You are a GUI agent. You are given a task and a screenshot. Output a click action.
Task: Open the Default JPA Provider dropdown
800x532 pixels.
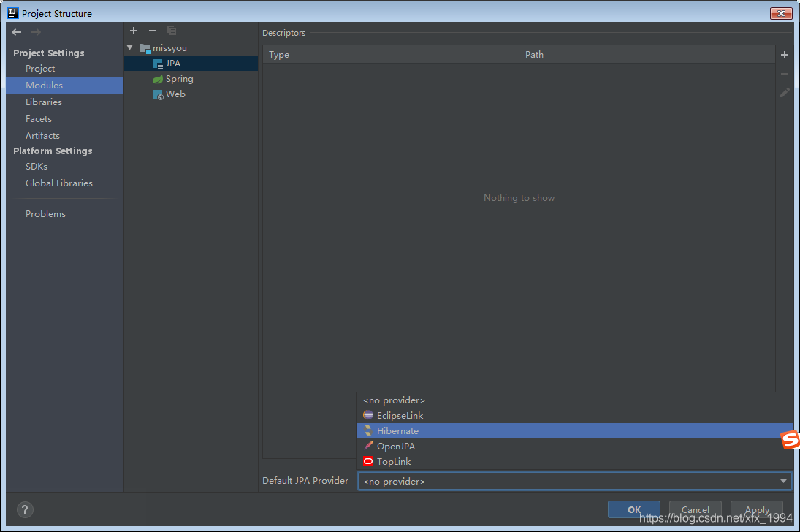[x=574, y=481]
